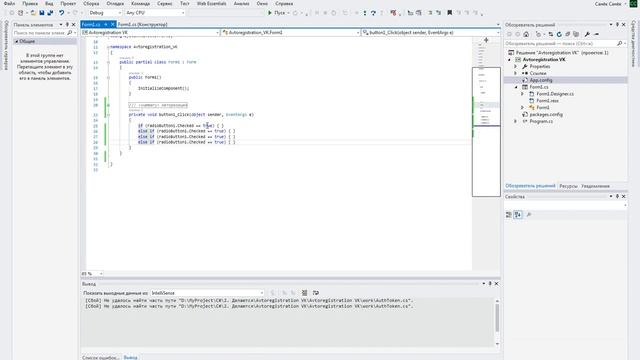
Task: Switch to the Уведомления tab
Action: coord(596,186)
